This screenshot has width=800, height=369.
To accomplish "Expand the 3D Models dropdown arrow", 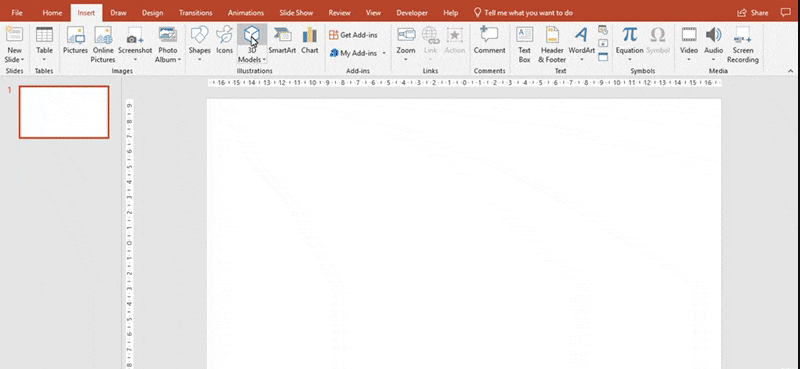I will coord(264,60).
